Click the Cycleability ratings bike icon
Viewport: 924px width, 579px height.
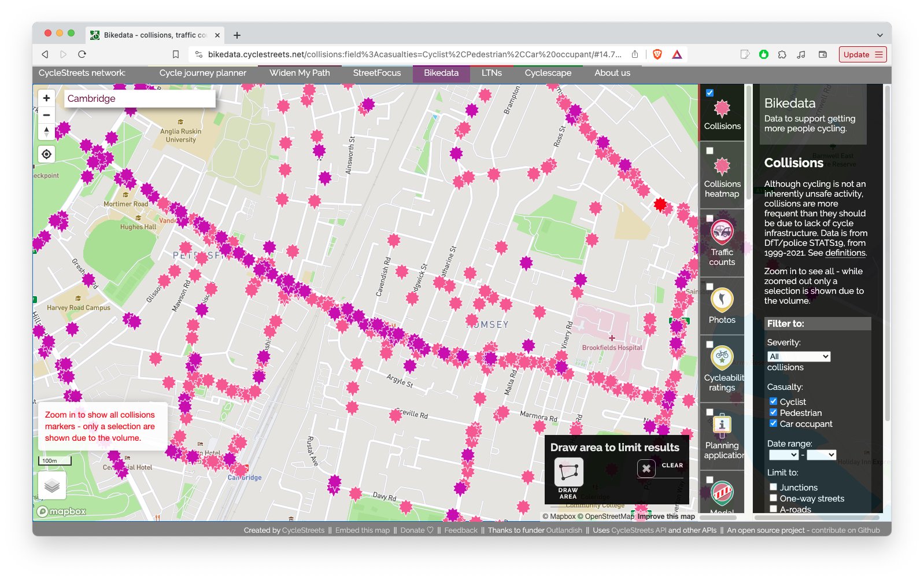pos(722,357)
